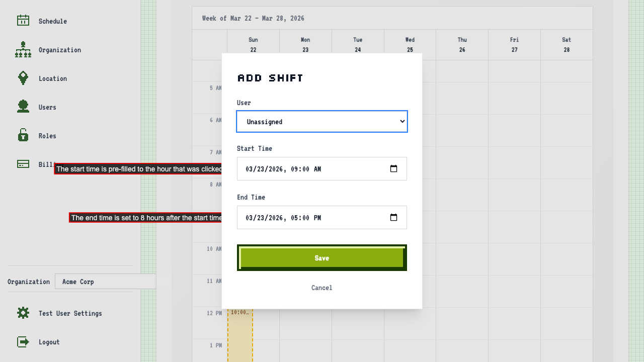Select the Schedule calendar icon

coord(23,21)
